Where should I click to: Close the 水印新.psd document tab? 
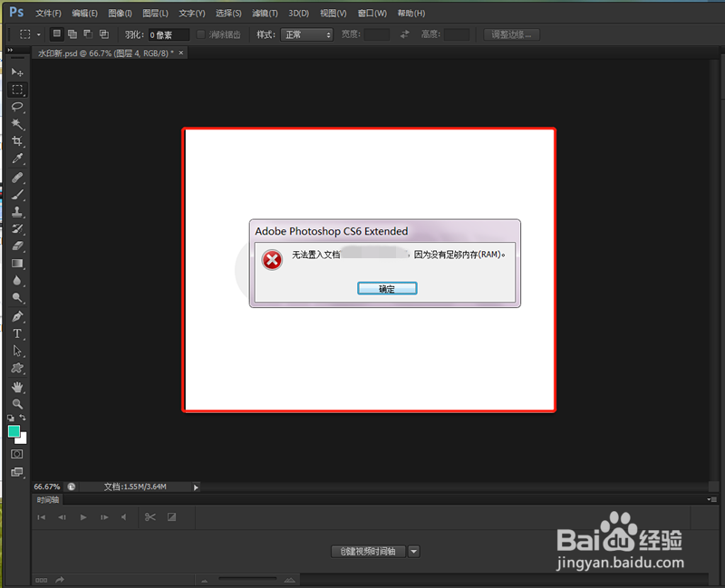point(181,53)
